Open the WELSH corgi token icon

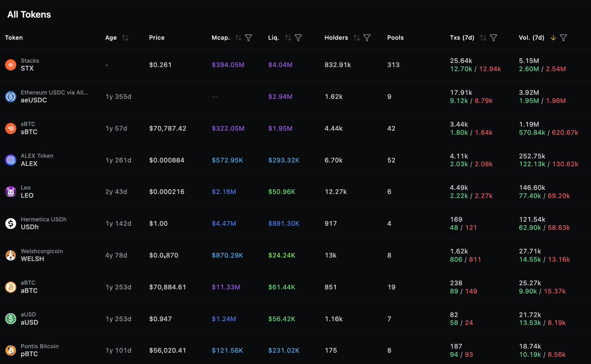[x=10, y=255]
